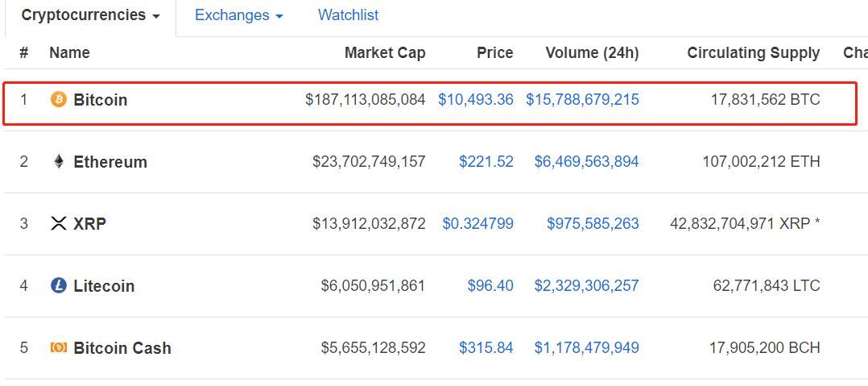Open the XRP price $0.324799 link

tap(477, 224)
